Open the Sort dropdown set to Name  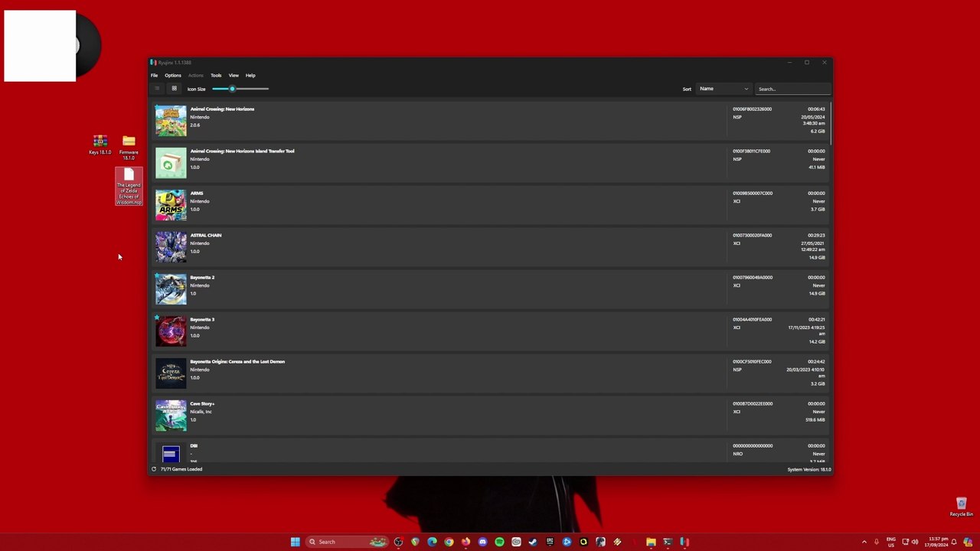(724, 89)
